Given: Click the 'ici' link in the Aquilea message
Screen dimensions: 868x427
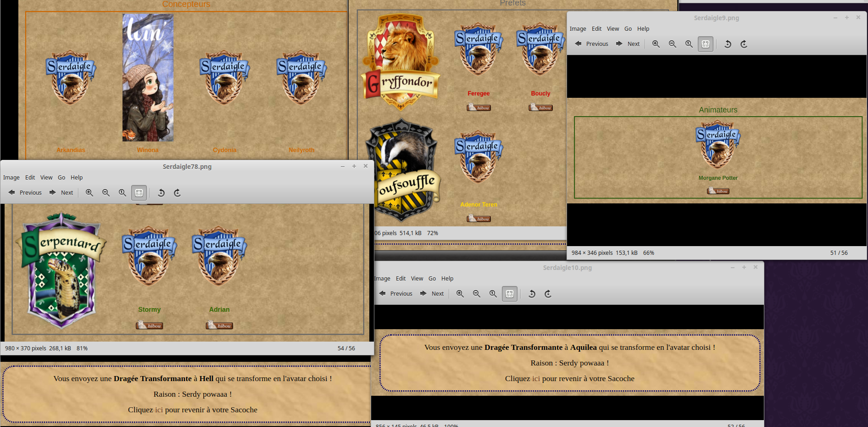Looking at the screenshot, I should tap(536, 378).
